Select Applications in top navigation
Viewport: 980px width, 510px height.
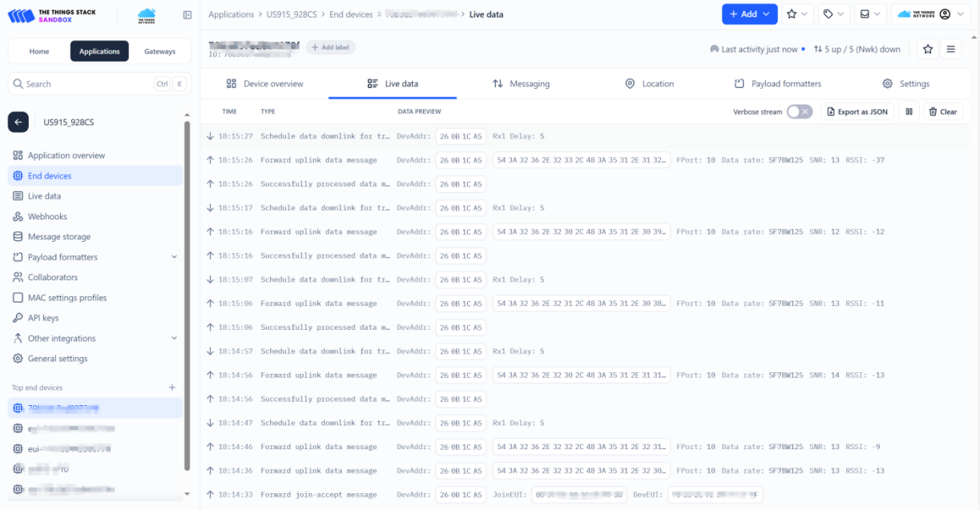coord(99,51)
